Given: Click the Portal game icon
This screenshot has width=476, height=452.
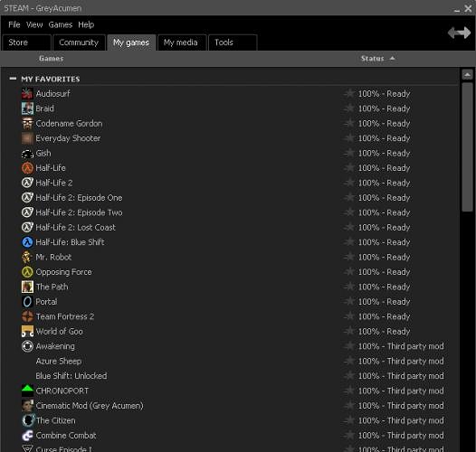Looking at the screenshot, I should [27, 302].
